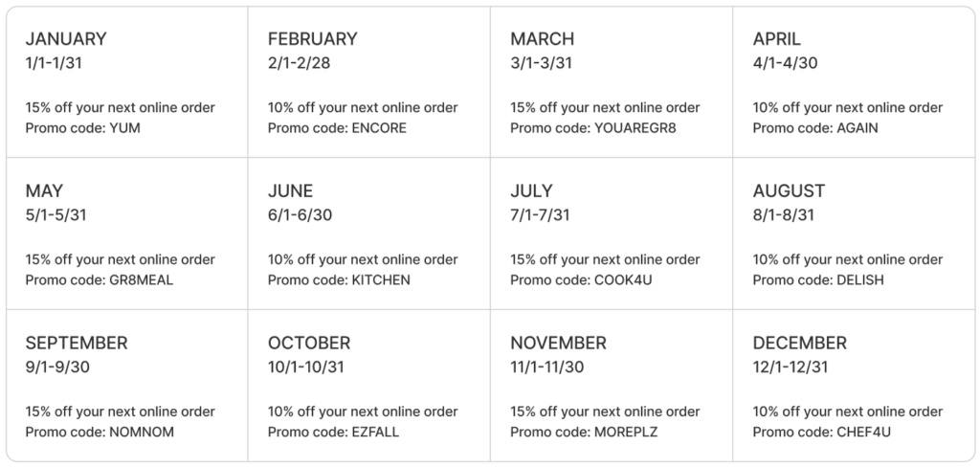Viewport: 980px width, 468px height.
Task: Select the KITCHEN promo code line
Action: (x=339, y=280)
